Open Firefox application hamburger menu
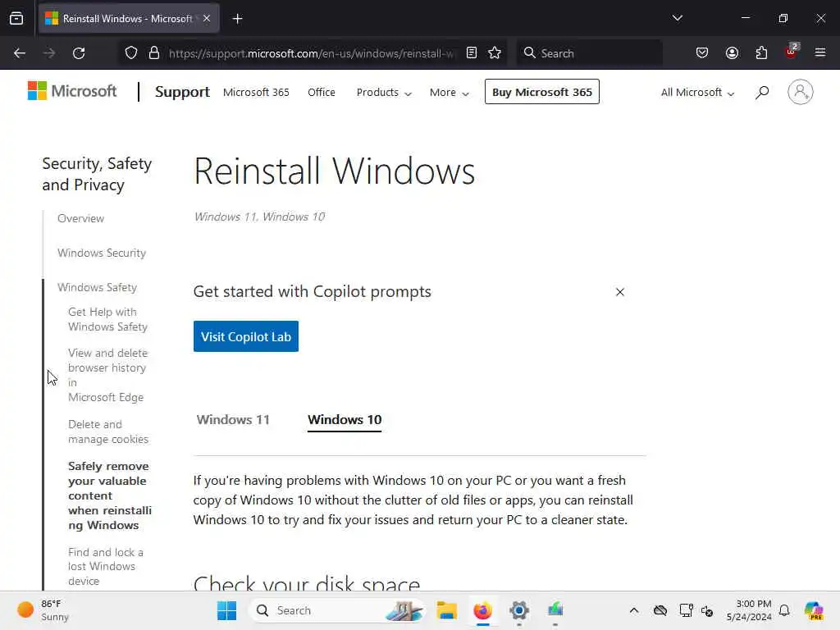 coord(820,53)
